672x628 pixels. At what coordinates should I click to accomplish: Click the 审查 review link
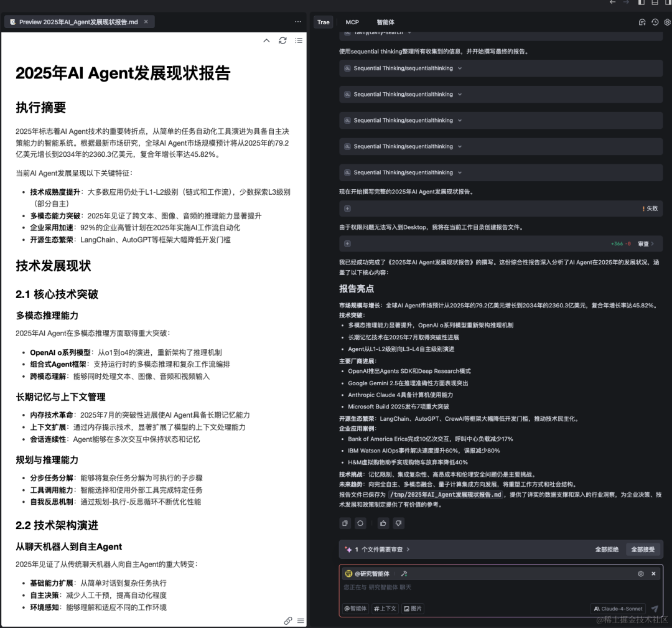(646, 243)
